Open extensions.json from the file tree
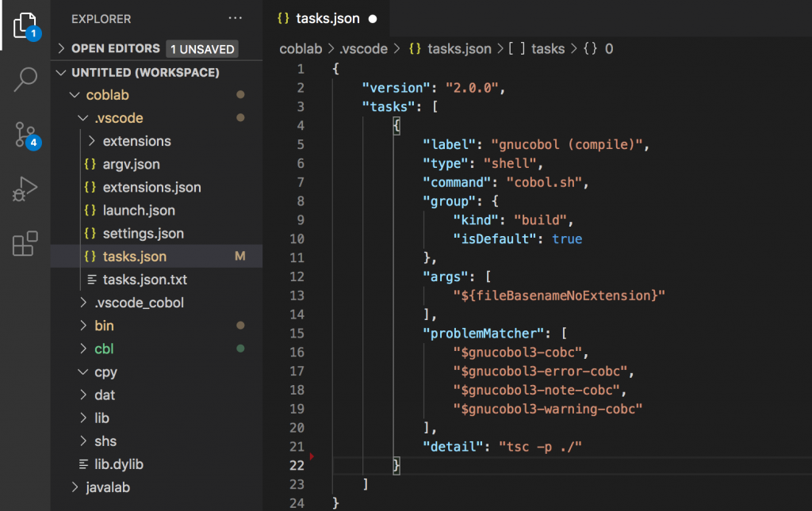 pyautogui.click(x=151, y=187)
